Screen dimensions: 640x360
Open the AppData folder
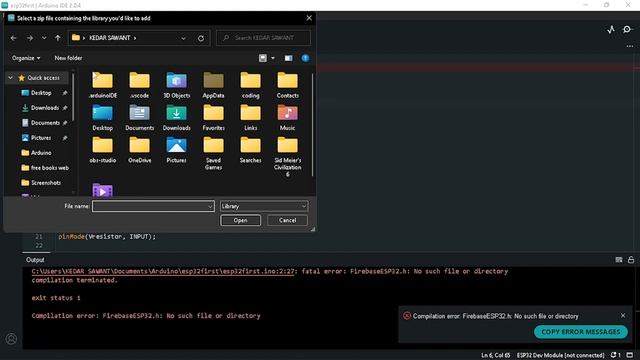[x=213, y=85]
